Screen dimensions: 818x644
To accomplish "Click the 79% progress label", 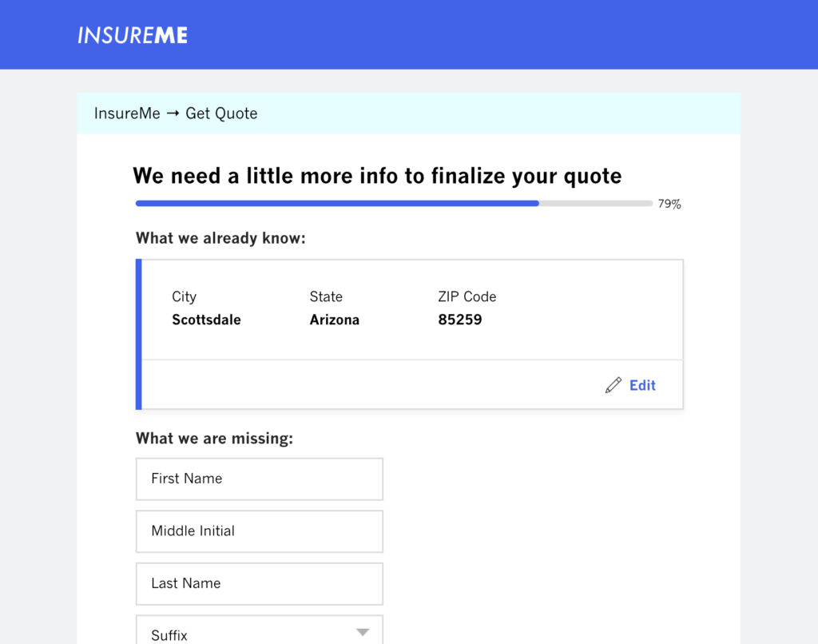I will [x=669, y=204].
